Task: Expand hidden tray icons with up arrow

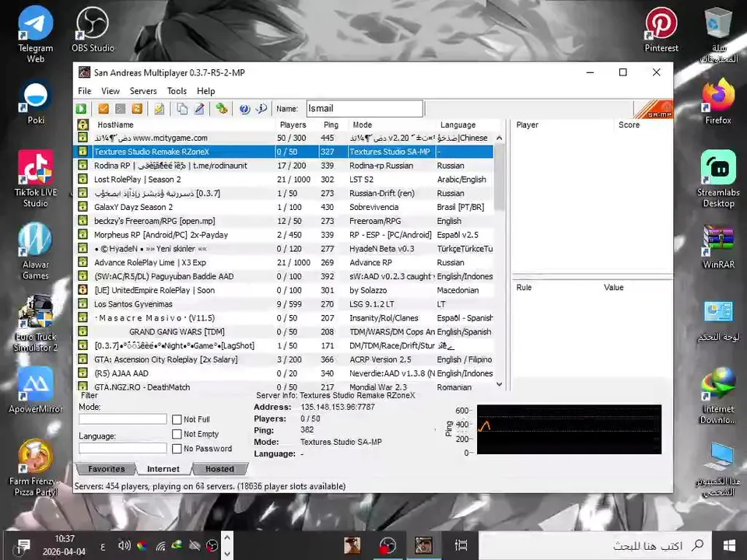Action: point(227,537)
